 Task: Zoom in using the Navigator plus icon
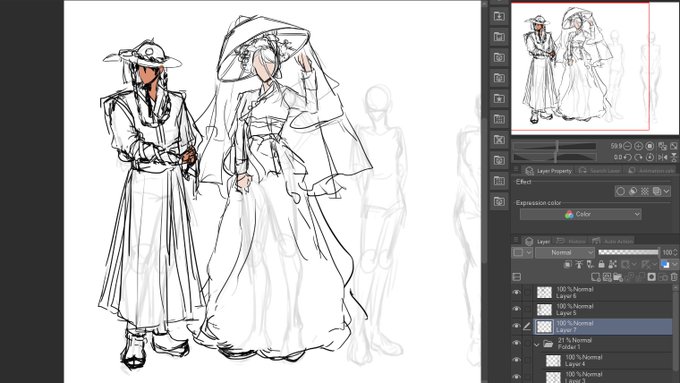click(638, 146)
